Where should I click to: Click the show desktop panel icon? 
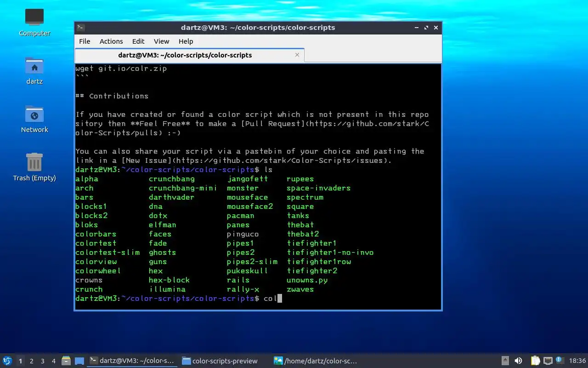coord(79,361)
